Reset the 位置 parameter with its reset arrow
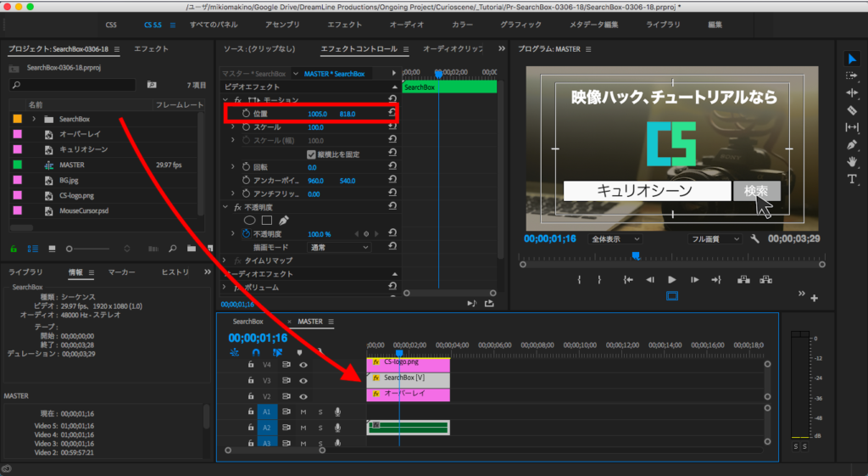 point(392,113)
